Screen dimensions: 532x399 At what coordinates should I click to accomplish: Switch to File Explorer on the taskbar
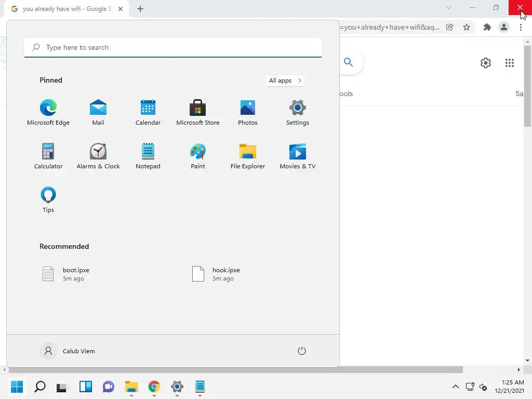[x=131, y=387]
